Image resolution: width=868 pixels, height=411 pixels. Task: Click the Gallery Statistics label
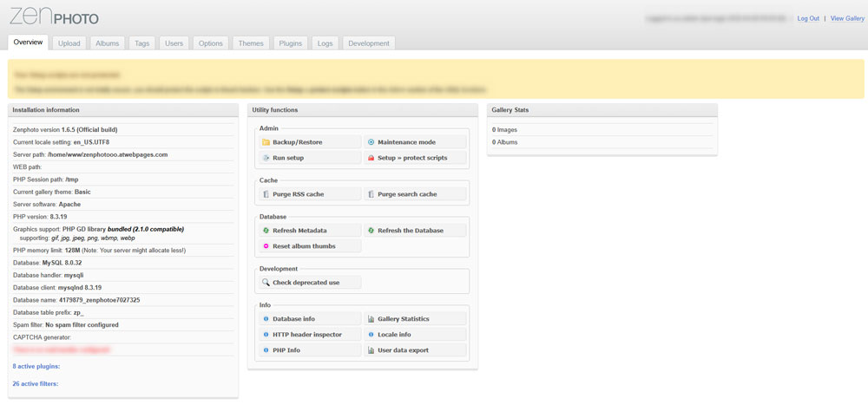(404, 318)
